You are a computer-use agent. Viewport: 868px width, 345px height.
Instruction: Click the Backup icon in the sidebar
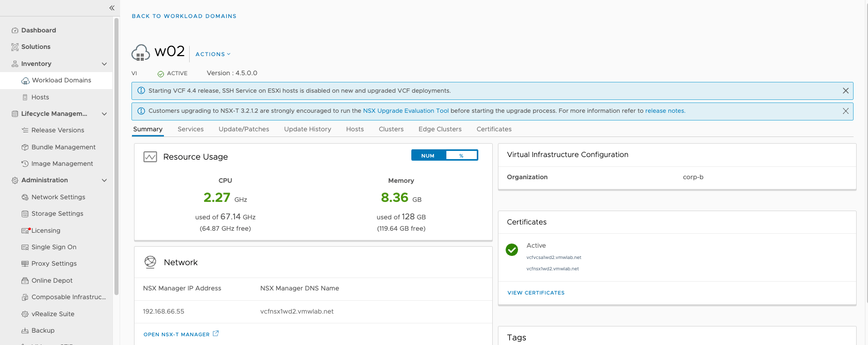tap(25, 331)
